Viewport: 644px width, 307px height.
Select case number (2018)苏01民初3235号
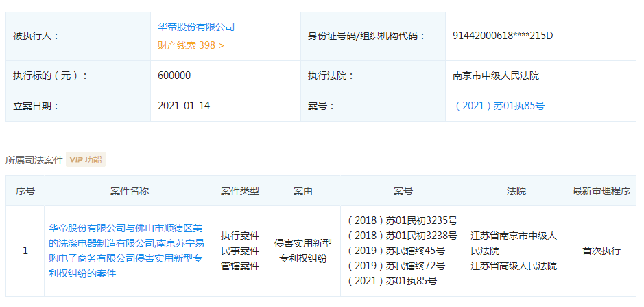[402, 220]
